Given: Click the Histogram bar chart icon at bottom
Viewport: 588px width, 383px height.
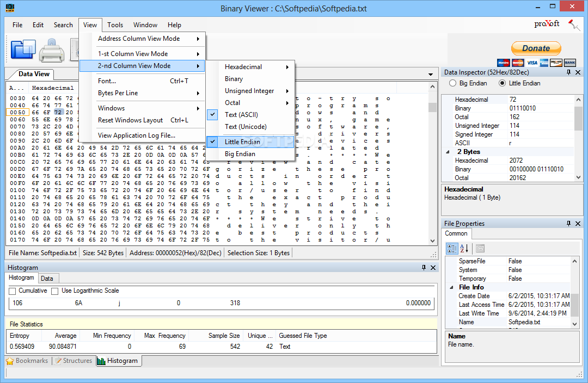Looking at the screenshot, I should coord(101,361).
